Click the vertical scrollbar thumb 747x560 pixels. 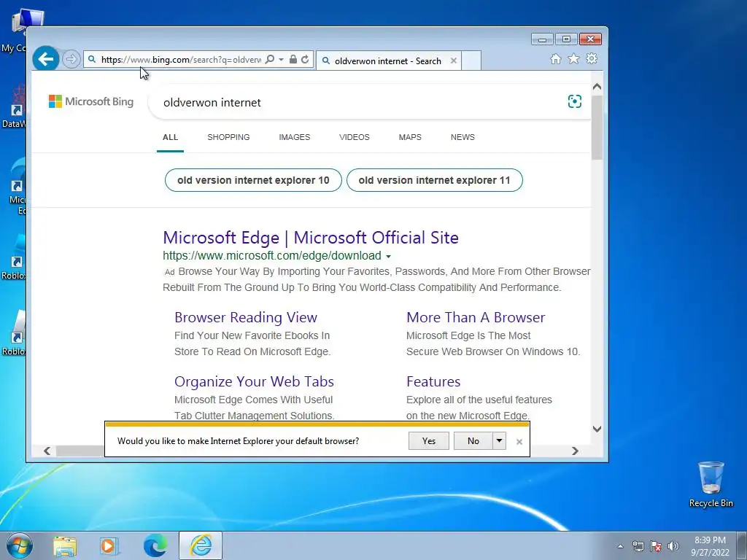(x=597, y=128)
